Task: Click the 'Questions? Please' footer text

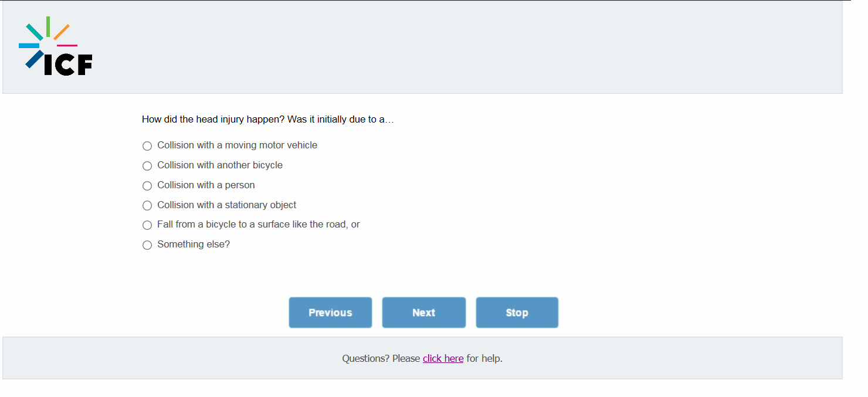Action: [381, 358]
